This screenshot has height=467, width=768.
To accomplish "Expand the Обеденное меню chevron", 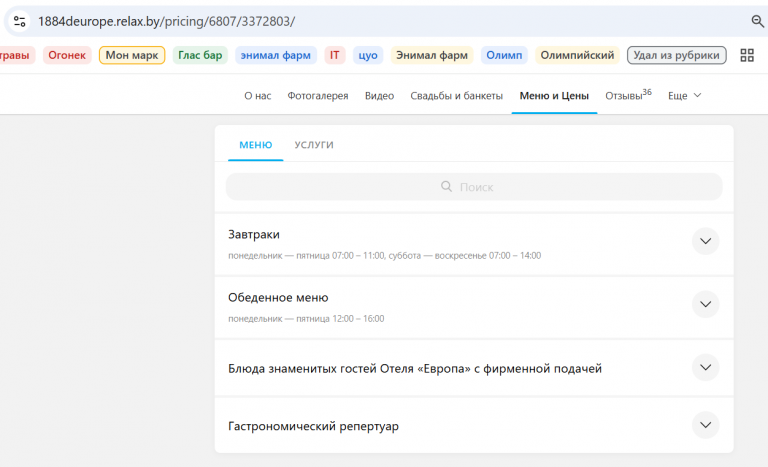I will [705, 304].
